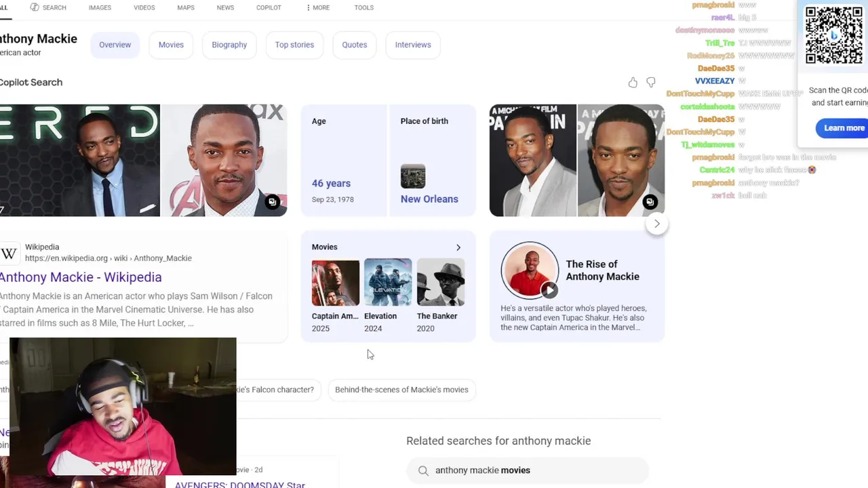
Task: Select the Overview chip
Action: click(115, 45)
